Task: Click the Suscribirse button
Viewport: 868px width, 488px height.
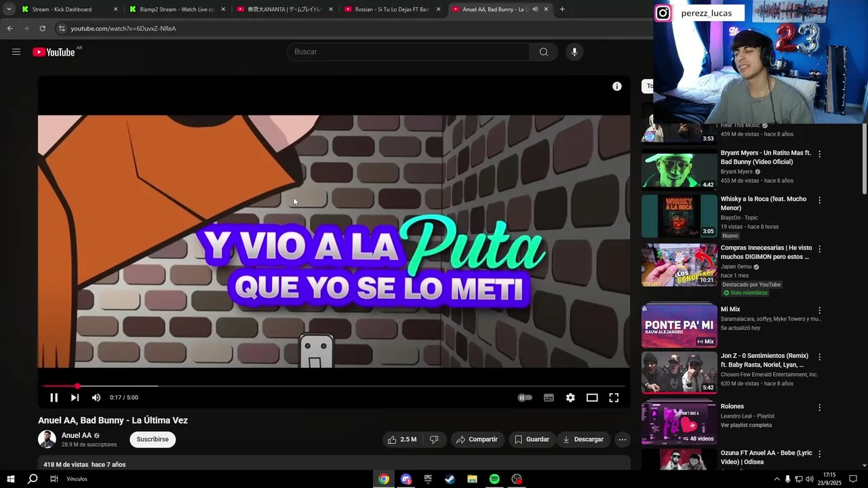Action: click(x=153, y=439)
